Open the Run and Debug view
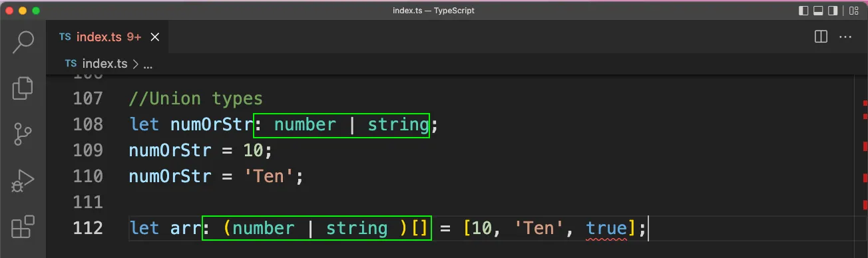Screen dimensions: 868x258 point(23,180)
